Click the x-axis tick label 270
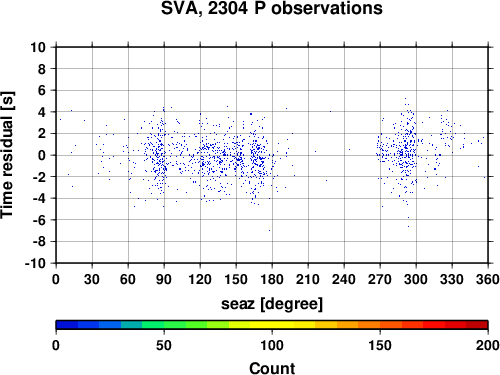Screen dimensions: 500x375 click(380, 279)
